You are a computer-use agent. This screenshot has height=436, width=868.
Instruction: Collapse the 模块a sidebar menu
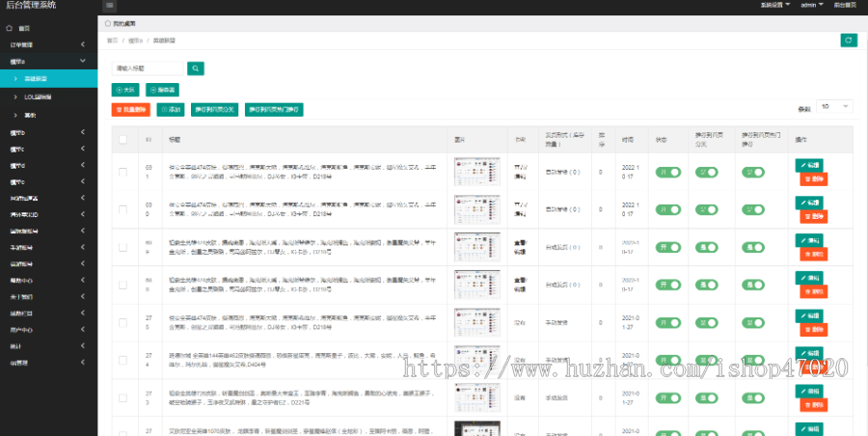(49, 61)
